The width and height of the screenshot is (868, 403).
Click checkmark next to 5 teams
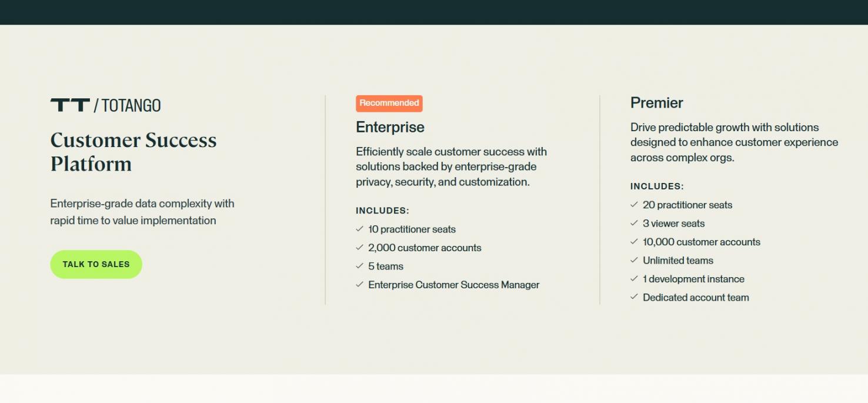point(359,266)
